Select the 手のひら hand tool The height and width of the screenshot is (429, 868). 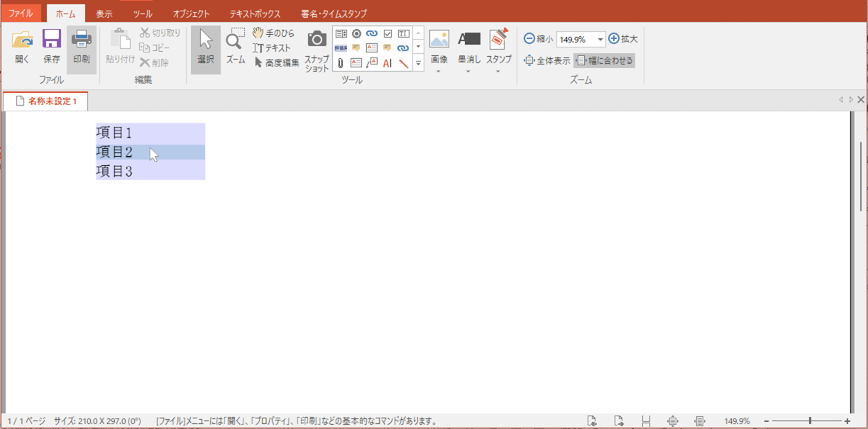click(x=273, y=33)
